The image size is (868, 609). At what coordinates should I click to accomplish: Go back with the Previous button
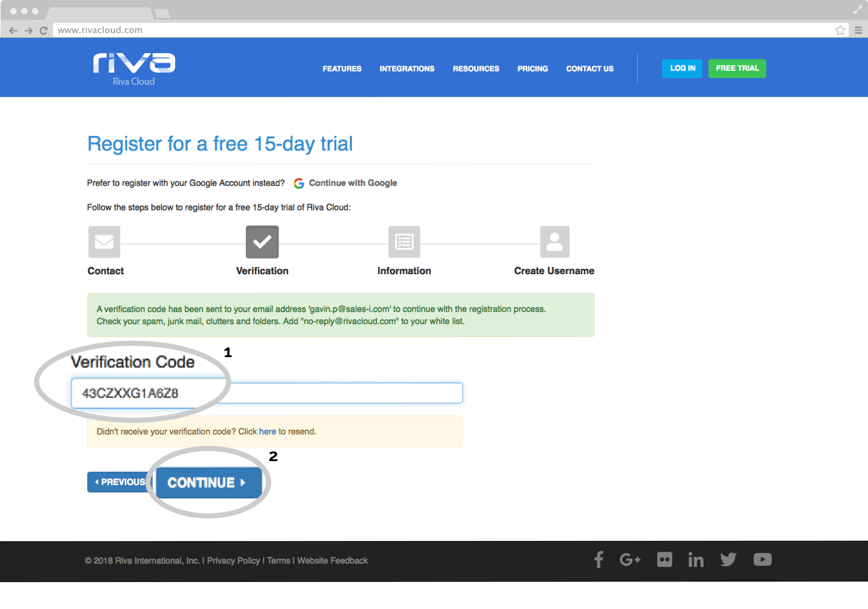[x=119, y=482]
